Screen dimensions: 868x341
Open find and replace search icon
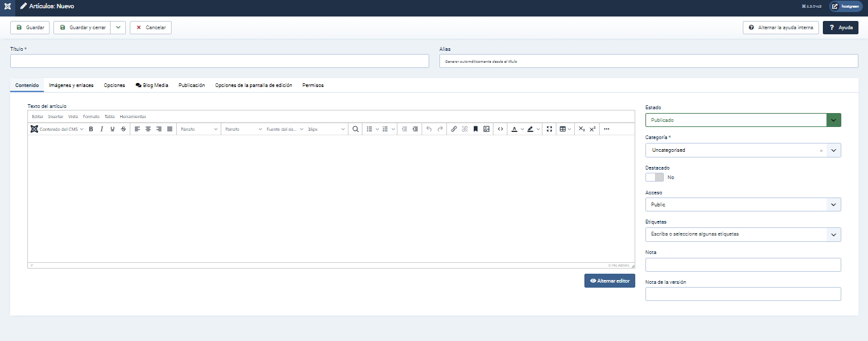(355, 129)
